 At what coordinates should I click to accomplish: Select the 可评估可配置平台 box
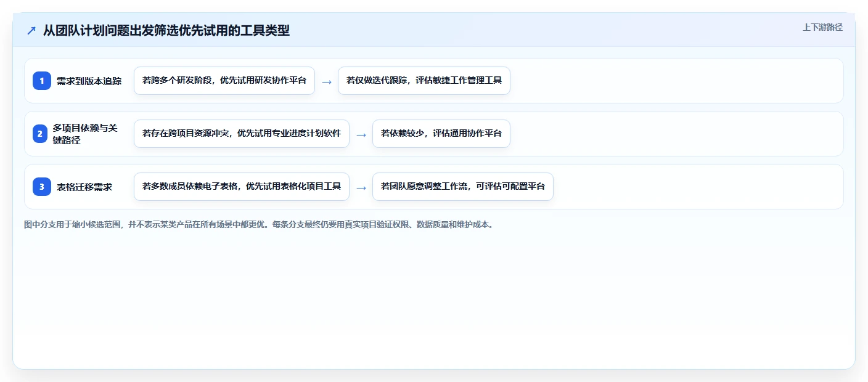[463, 187]
